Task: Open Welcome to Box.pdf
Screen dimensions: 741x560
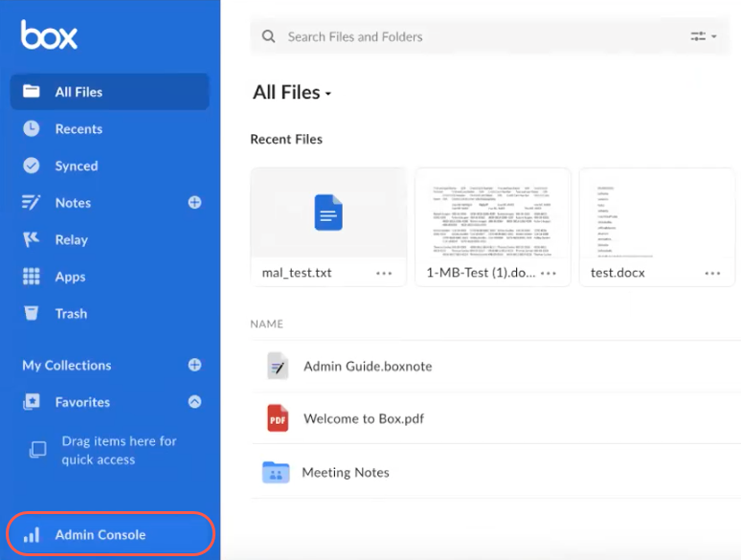Action: tap(364, 418)
